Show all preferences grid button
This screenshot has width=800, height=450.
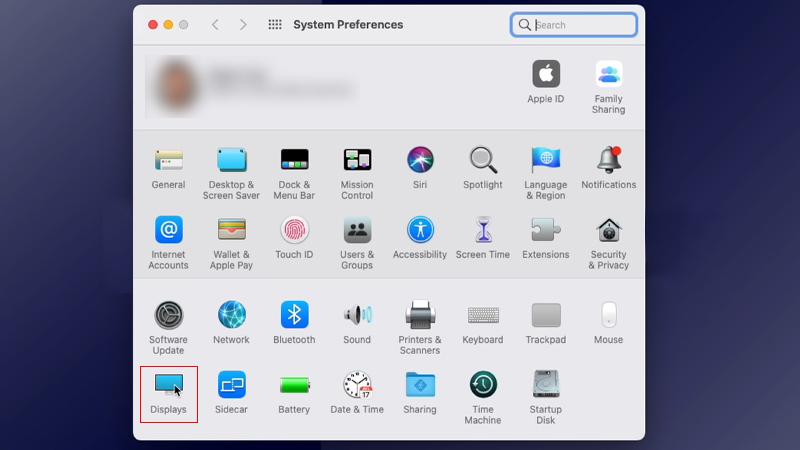275,24
